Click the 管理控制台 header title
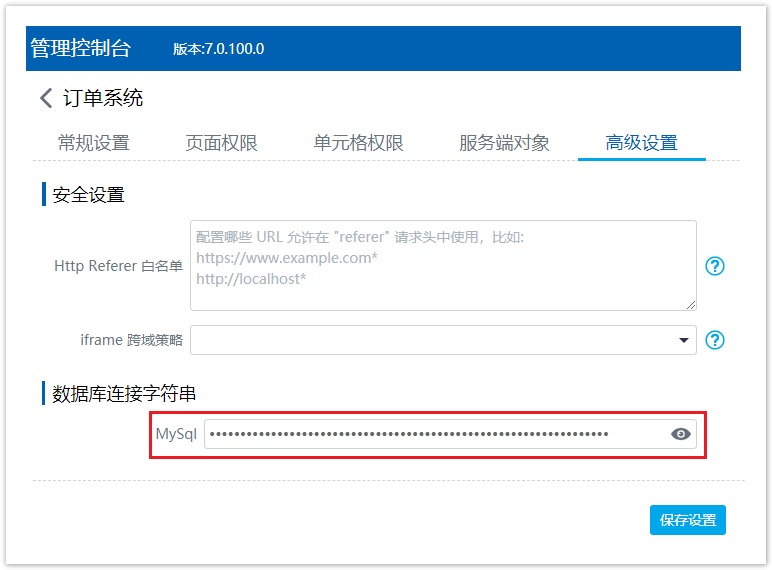This screenshot has width=772, height=570. 81,48
